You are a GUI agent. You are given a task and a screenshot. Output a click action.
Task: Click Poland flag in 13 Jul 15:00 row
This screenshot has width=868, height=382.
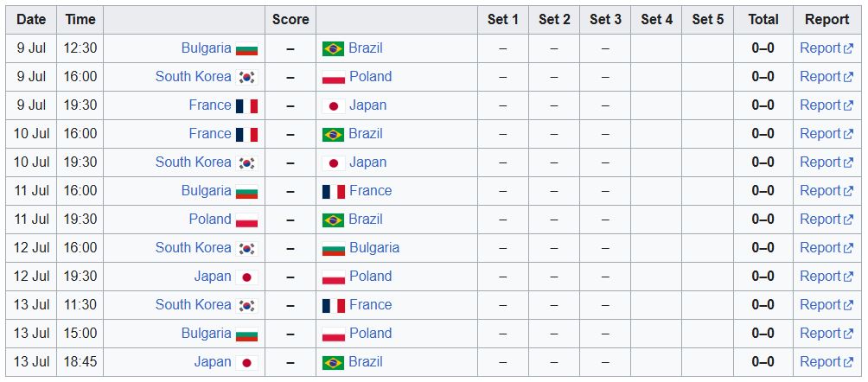coord(333,334)
